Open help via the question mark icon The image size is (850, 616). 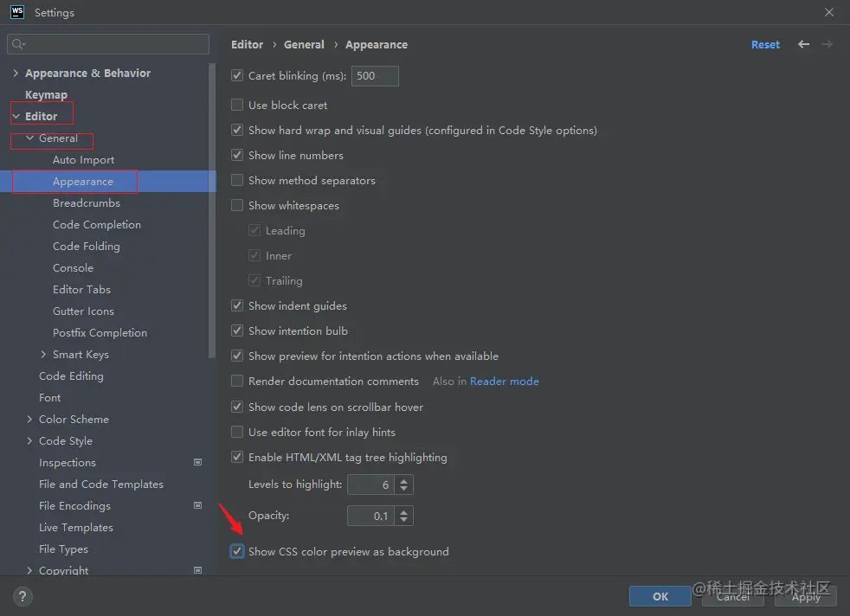tap(23, 596)
